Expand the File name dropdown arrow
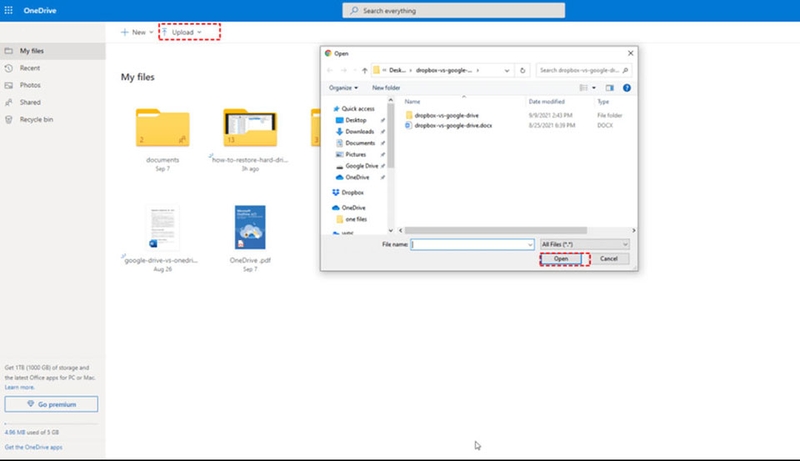This screenshot has height=461, width=800. (x=530, y=245)
